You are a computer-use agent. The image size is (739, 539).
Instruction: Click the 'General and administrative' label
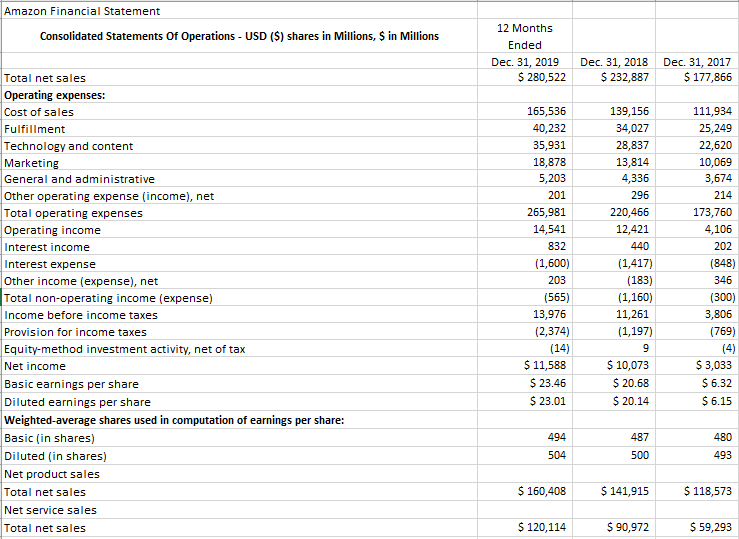(x=79, y=179)
